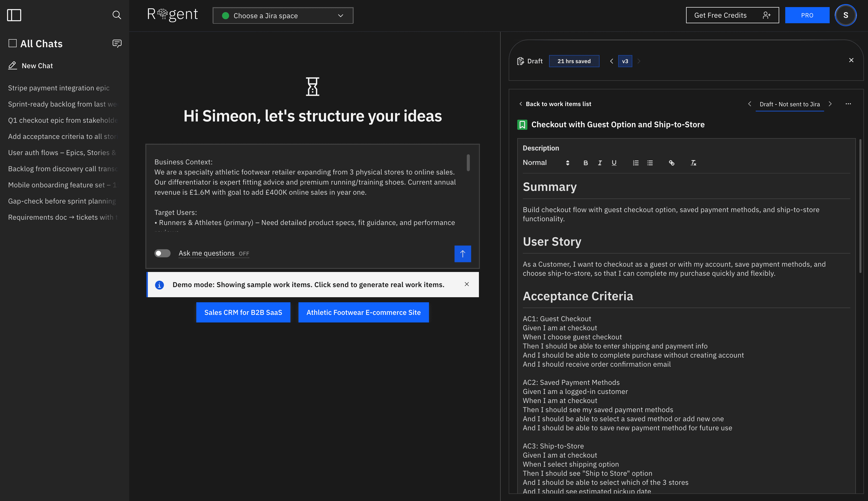Switch to the Draft - Not sent to Jira tab
The image size is (868, 501).
790,104
